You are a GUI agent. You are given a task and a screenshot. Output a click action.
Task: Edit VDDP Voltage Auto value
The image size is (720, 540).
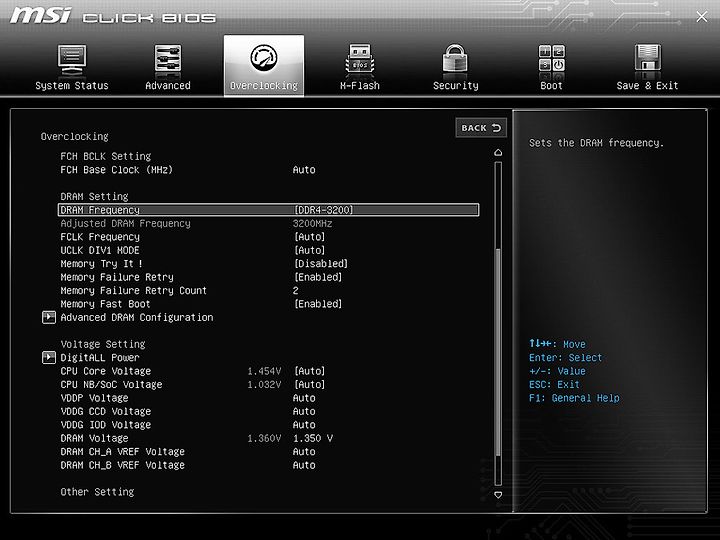coord(304,398)
